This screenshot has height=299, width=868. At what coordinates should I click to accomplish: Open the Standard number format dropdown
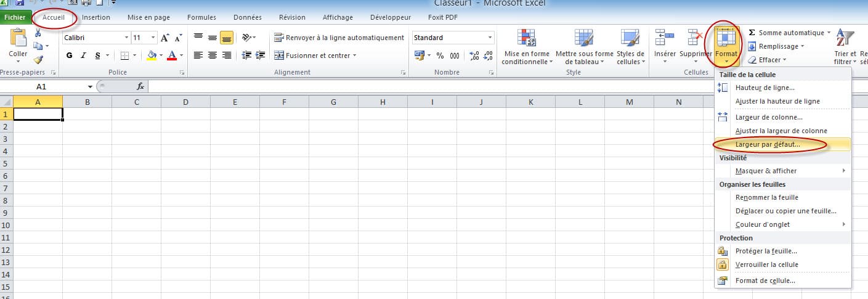pos(490,38)
